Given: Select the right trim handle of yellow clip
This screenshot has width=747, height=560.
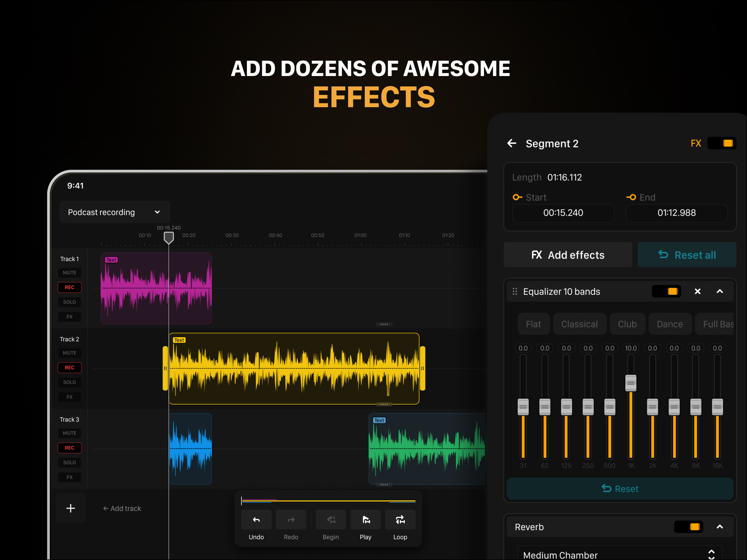Looking at the screenshot, I should pos(422,368).
